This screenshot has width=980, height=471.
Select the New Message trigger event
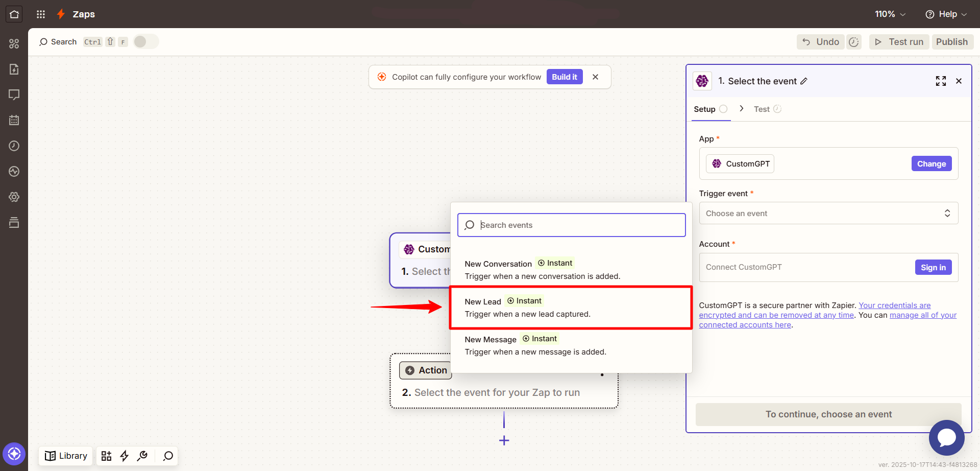click(571, 345)
